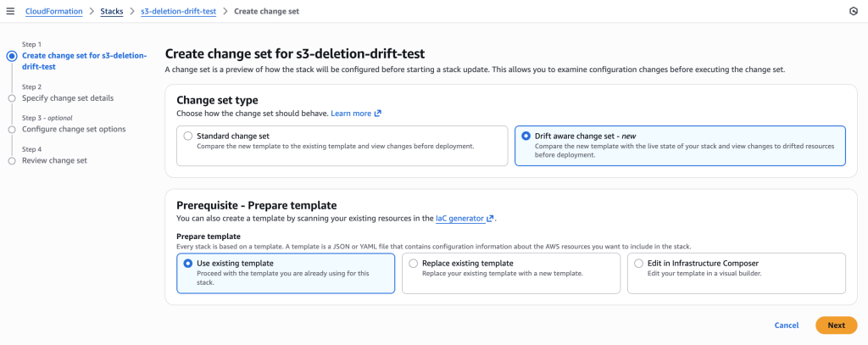Jump to Configure change set options step
868x345 pixels.
click(74, 130)
